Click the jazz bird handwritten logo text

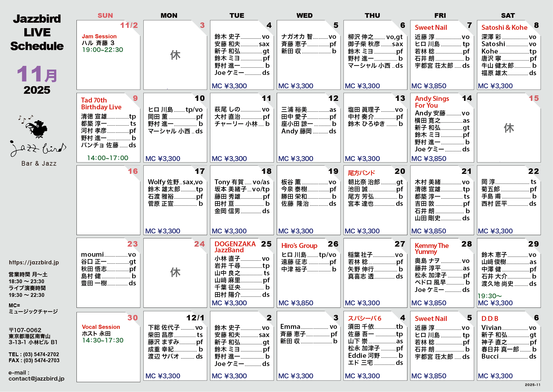(38, 148)
